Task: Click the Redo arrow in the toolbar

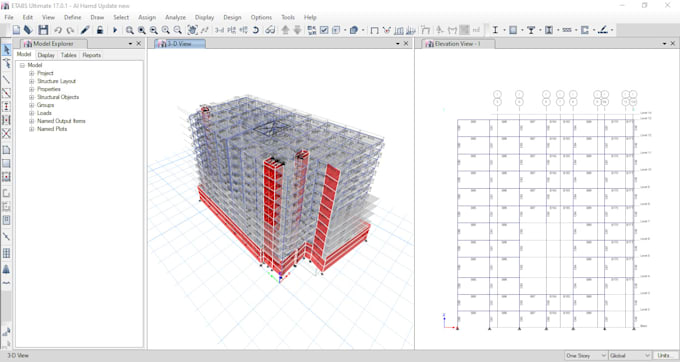Action: [x=70, y=30]
